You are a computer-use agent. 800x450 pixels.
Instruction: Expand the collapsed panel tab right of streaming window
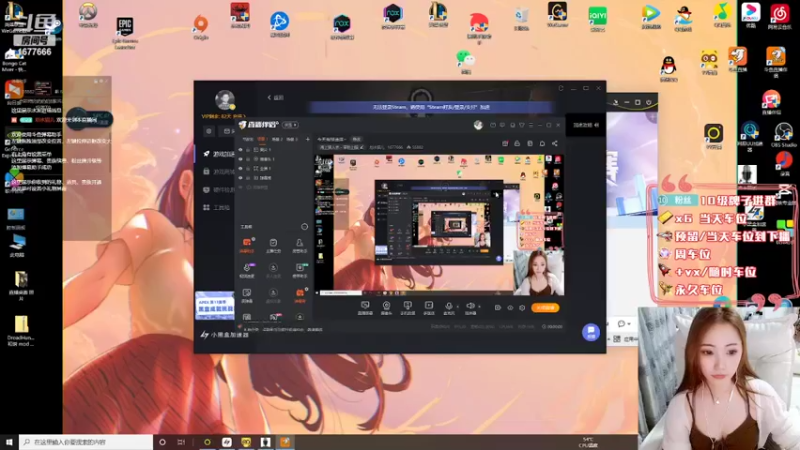(586, 125)
